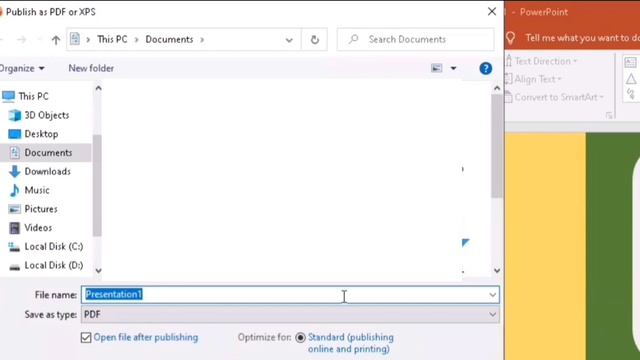Click the change view icon
The width and height of the screenshot is (640, 360).
click(x=437, y=68)
